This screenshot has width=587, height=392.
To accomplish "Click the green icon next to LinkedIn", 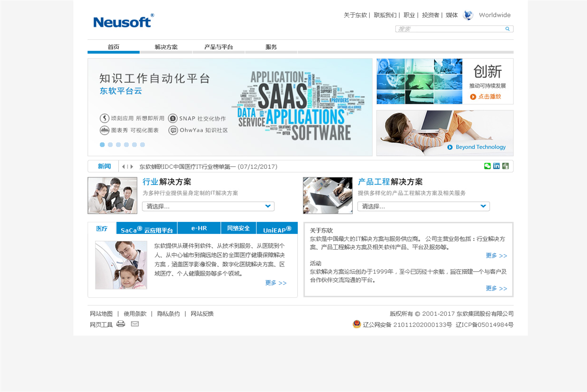I will point(506,166).
